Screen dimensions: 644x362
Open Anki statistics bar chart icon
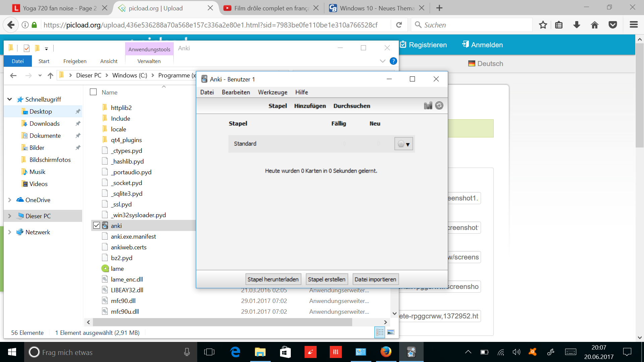point(428,106)
